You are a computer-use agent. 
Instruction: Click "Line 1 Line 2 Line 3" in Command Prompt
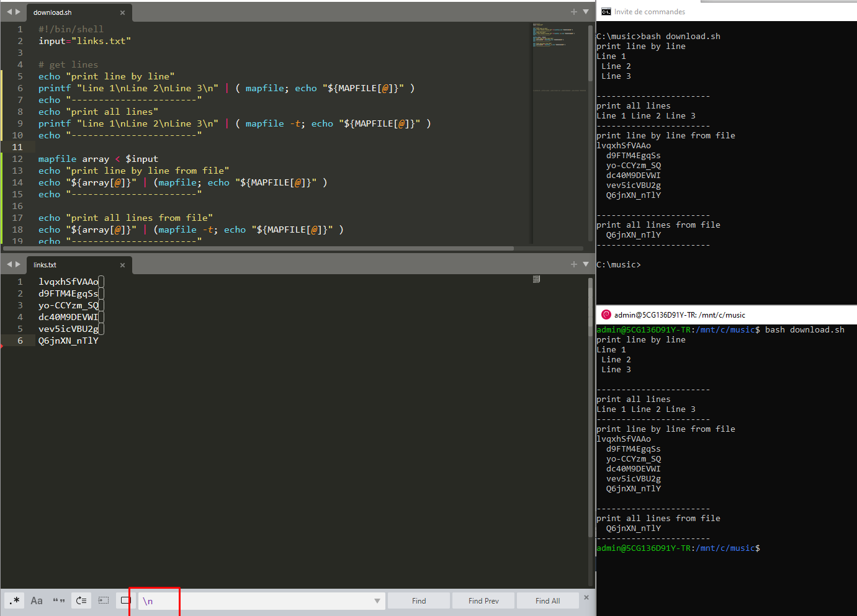[x=646, y=116]
